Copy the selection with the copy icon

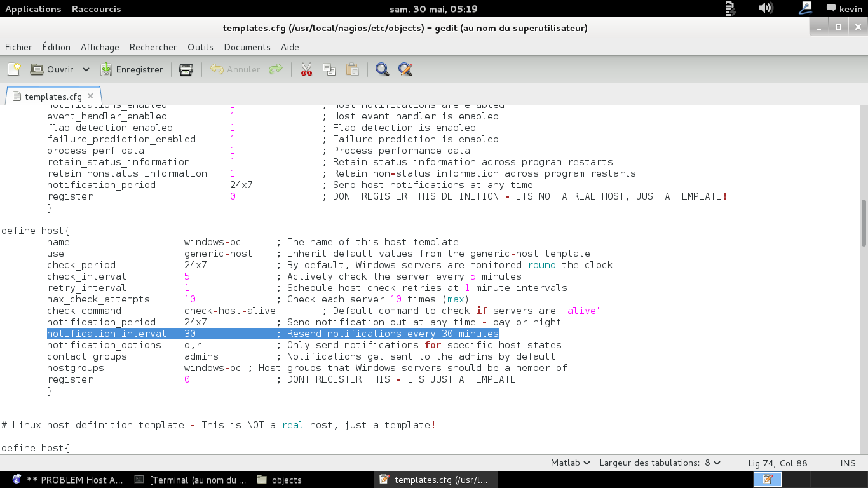pos(329,69)
